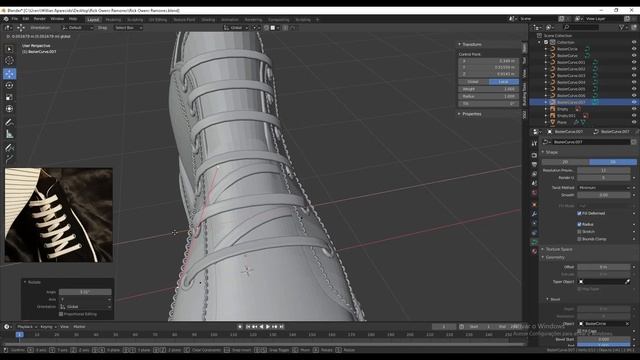Open the top bar Render menu
Screen dimensions: 640x360
tap(40, 19)
